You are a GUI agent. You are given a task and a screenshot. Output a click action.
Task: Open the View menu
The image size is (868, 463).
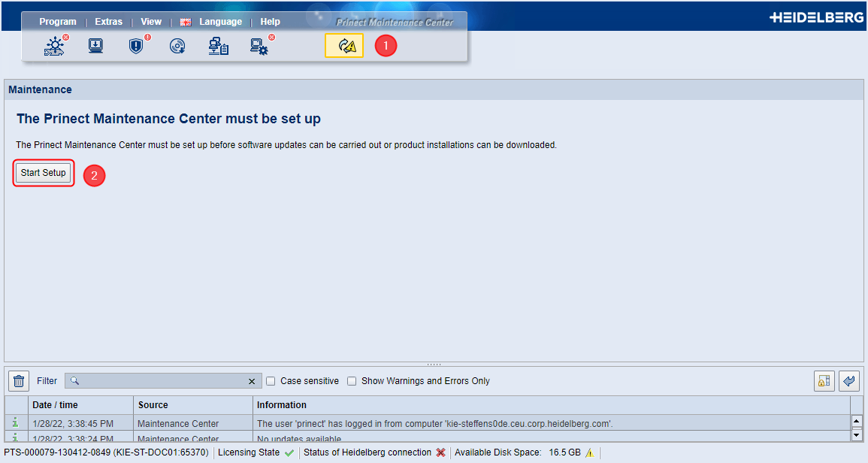tap(150, 21)
